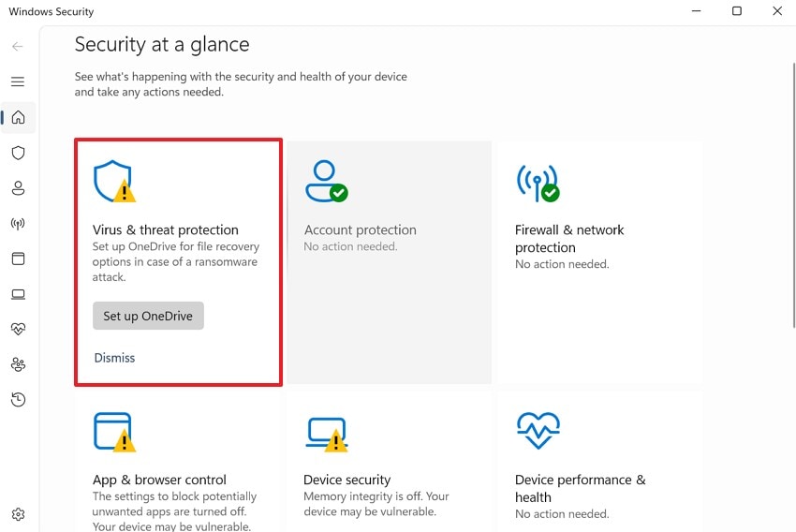Minimize the Windows Security window
The image size is (796, 532).
697,10
